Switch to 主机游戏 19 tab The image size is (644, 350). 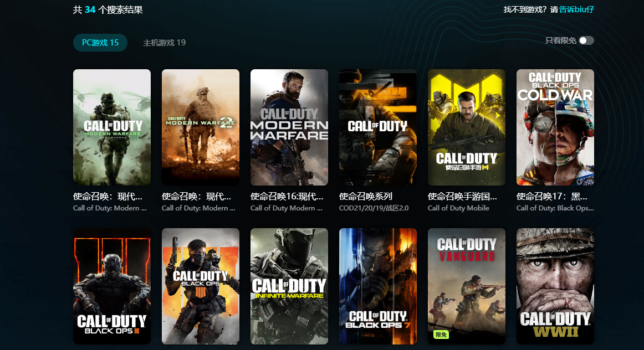coord(164,43)
